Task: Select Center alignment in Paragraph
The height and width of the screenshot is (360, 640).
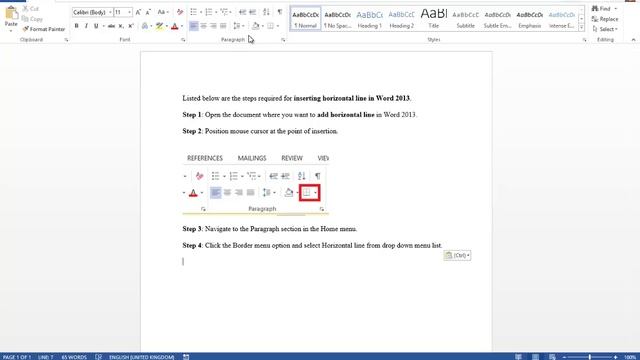Action: (x=203, y=26)
